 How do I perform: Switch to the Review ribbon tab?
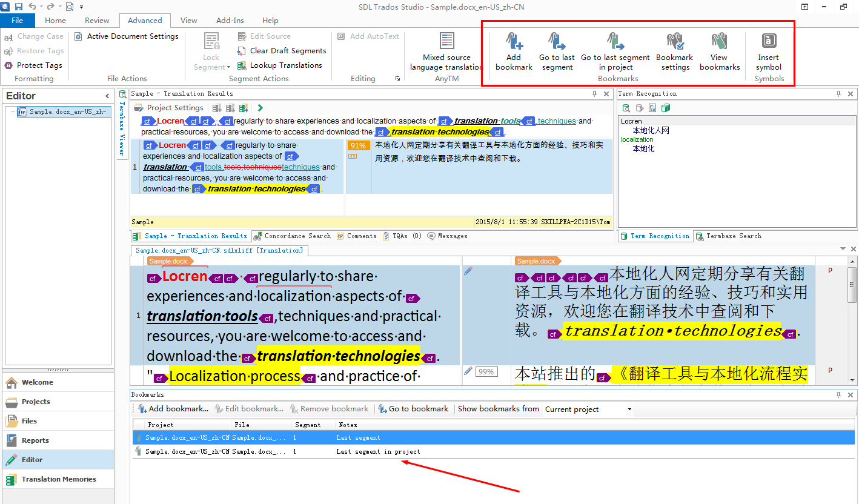97,20
